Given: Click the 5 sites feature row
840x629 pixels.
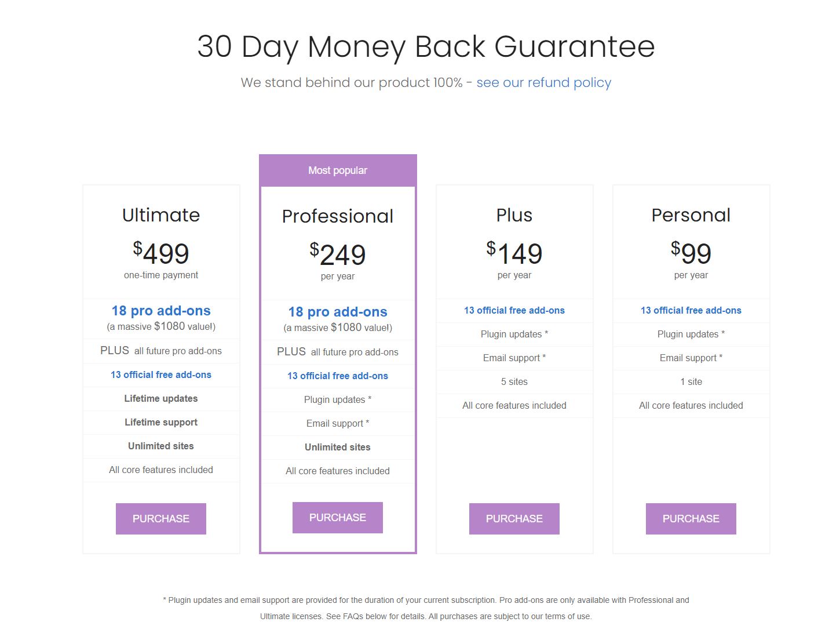Looking at the screenshot, I should coord(514,382).
